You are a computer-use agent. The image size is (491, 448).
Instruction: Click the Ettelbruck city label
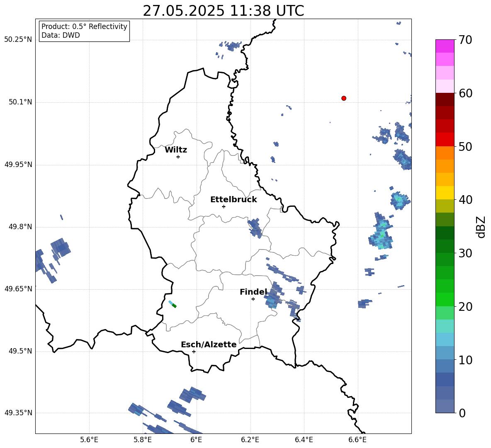coord(233,200)
